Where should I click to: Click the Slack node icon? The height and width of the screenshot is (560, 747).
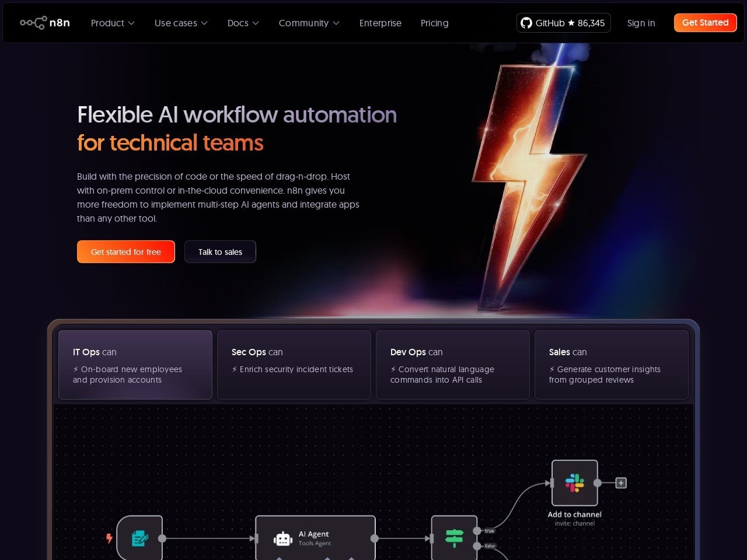pos(575,483)
